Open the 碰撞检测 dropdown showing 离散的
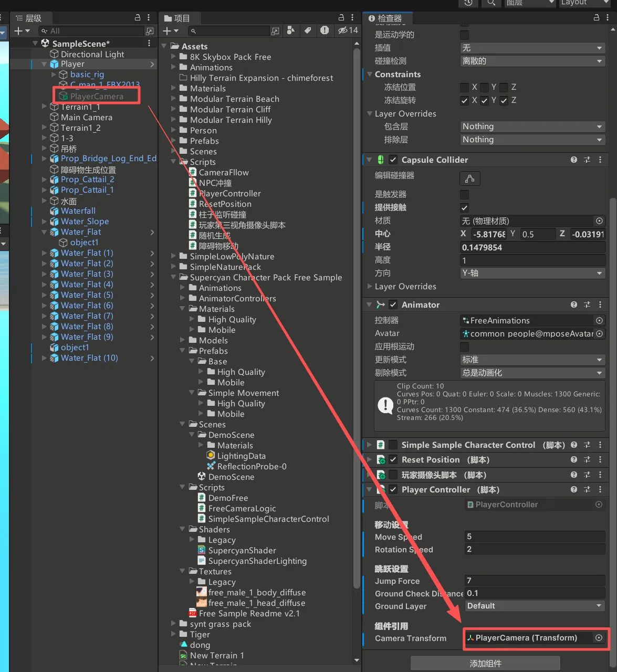This screenshot has width=617, height=672. (x=532, y=61)
